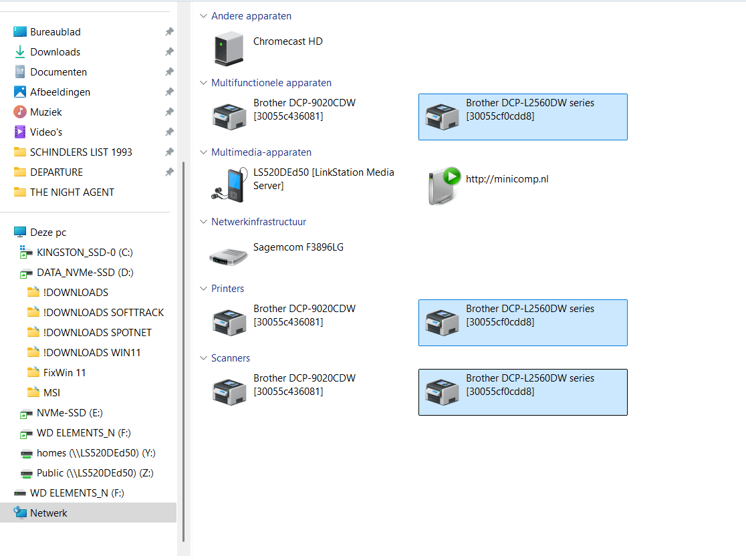Click the KINGSTON_SSD-0 (C:) drive icon
Viewport: 746px width, 560px height.
25,252
